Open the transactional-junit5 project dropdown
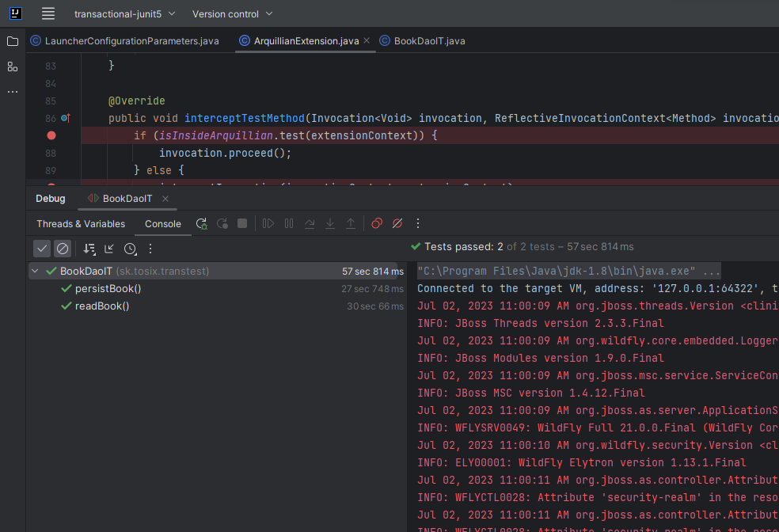This screenshot has height=532, width=779. click(x=120, y=13)
